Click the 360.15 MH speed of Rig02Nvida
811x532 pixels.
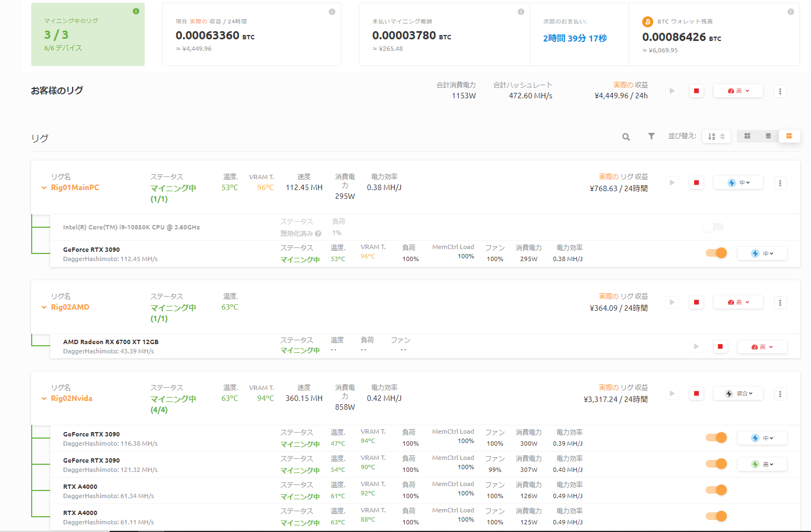point(304,399)
